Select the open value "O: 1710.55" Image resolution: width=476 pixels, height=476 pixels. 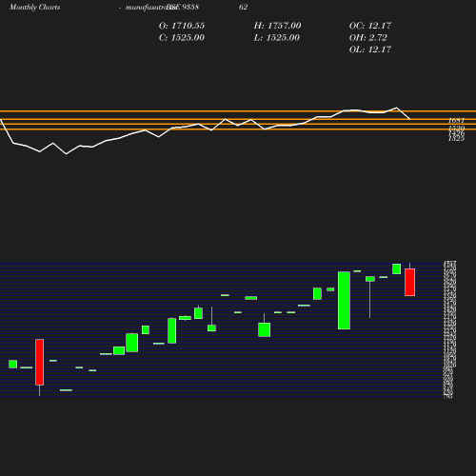[182, 26]
